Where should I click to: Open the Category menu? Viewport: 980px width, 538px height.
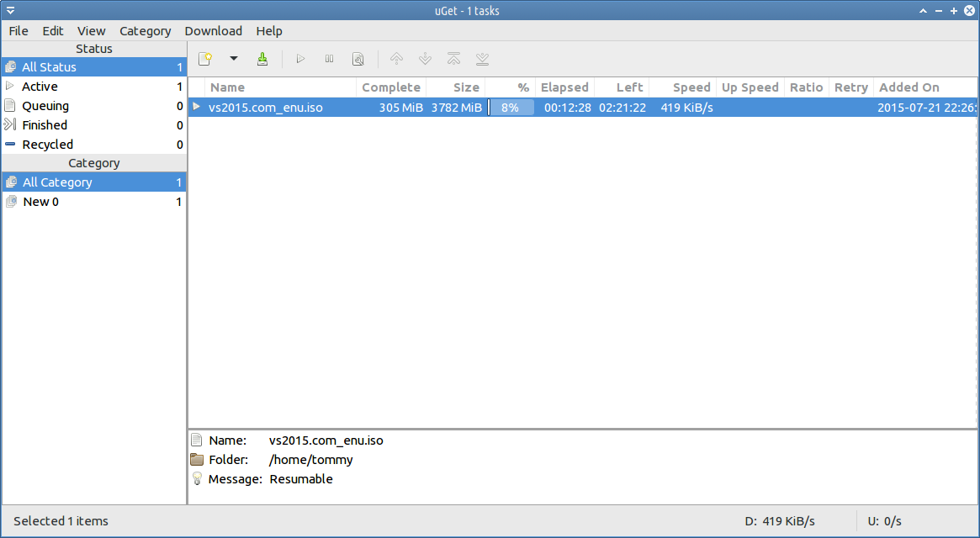(x=145, y=31)
